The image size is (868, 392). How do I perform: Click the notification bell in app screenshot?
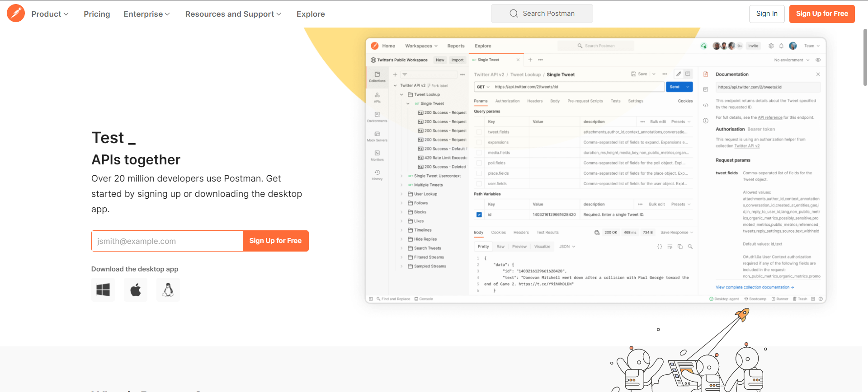[781, 46]
